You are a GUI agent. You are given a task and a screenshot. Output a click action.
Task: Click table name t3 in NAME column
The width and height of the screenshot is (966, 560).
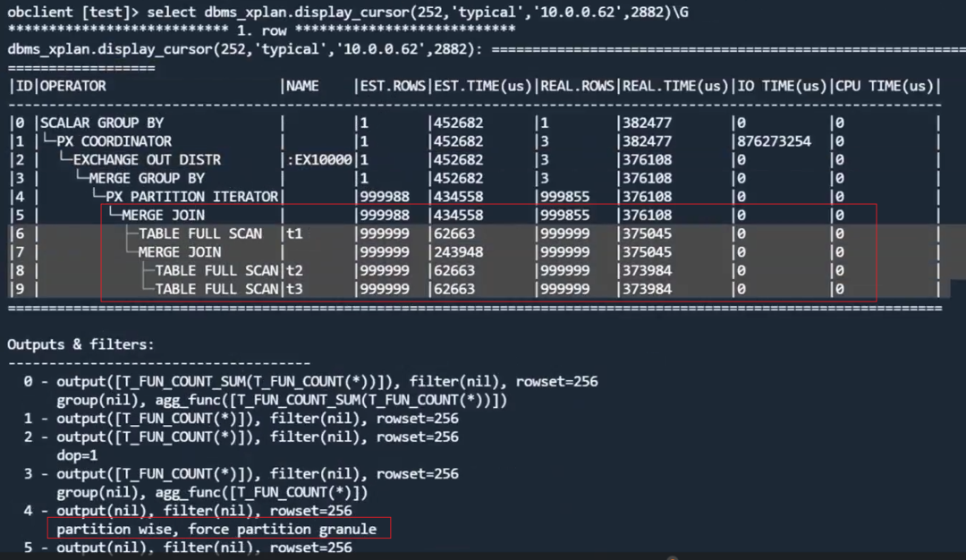(x=294, y=290)
